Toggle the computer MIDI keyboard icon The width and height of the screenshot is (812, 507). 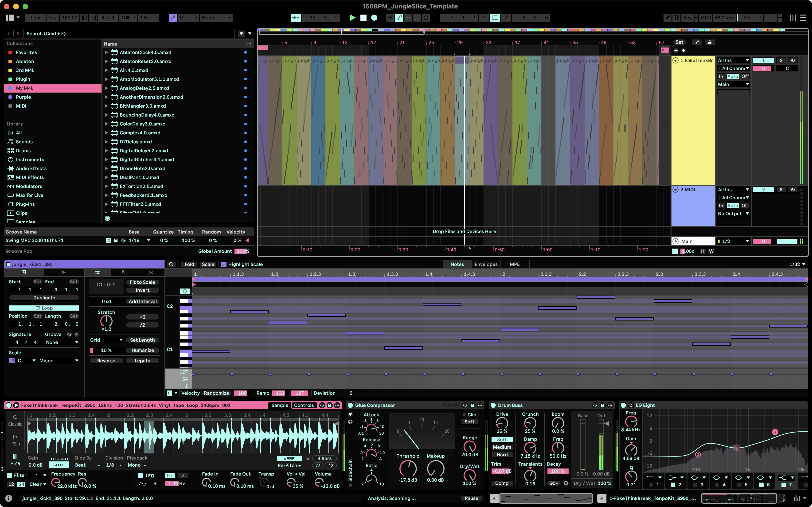point(676,17)
